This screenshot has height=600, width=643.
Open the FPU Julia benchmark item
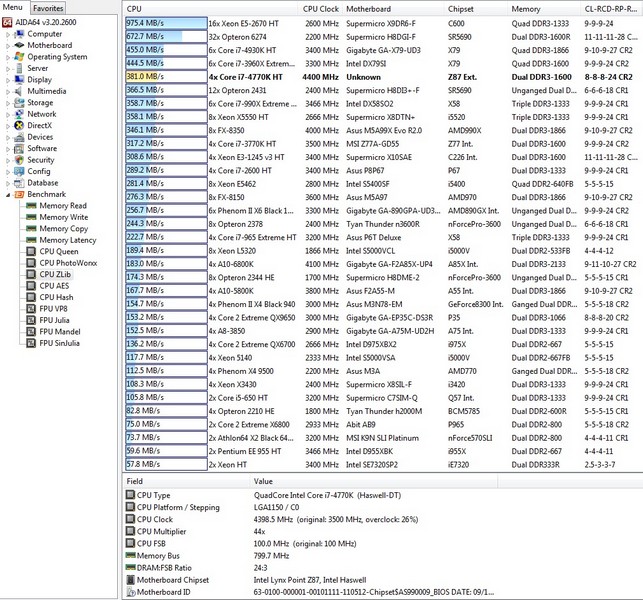point(48,320)
